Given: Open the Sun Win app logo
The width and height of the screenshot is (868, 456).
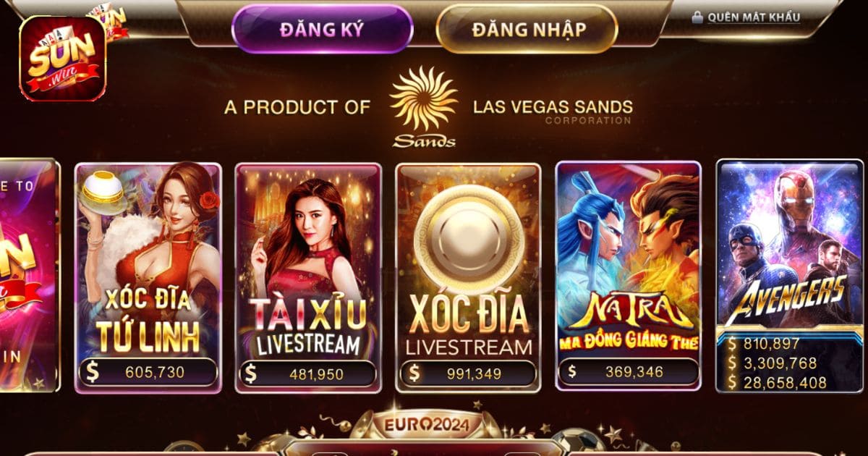Looking at the screenshot, I should click(x=62, y=59).
